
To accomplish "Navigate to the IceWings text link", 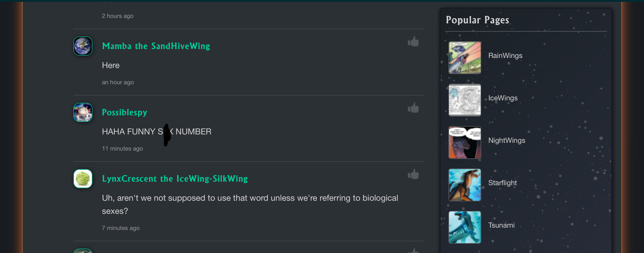I will (503, 98).
